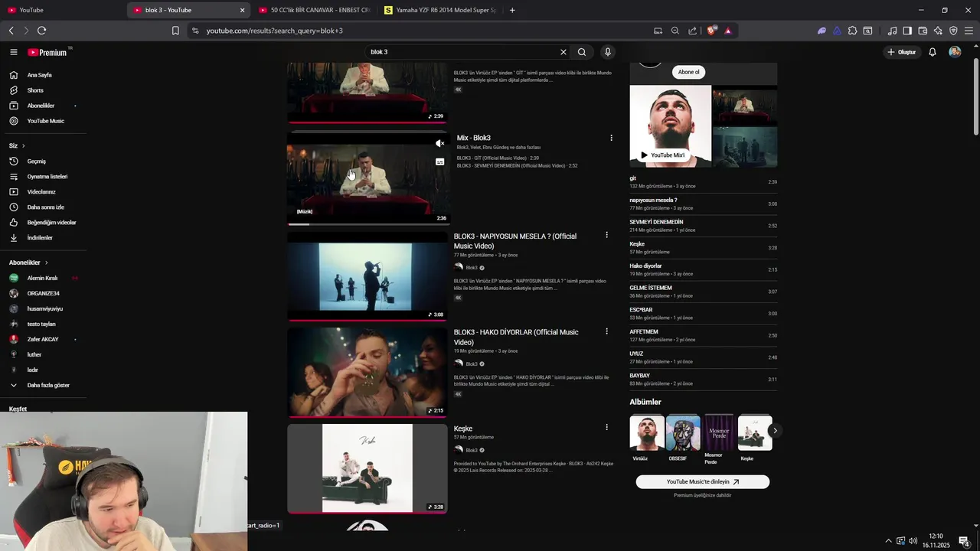Open options menu for Keşke video
Screen dimensions: 980x551
(x=606, y=427)
